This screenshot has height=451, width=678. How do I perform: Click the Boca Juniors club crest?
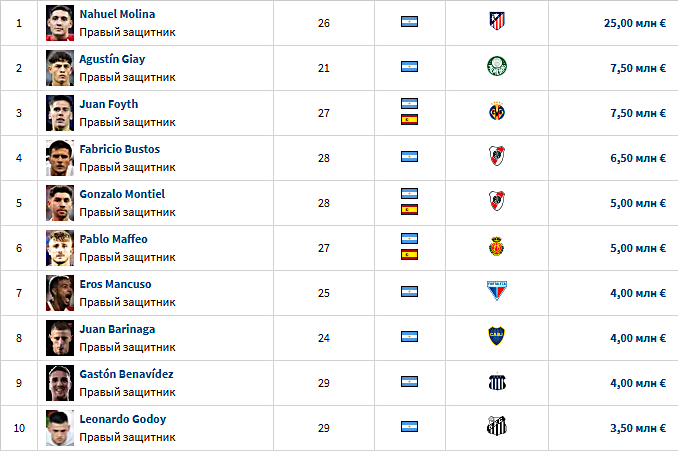click(x=497, y=336)
